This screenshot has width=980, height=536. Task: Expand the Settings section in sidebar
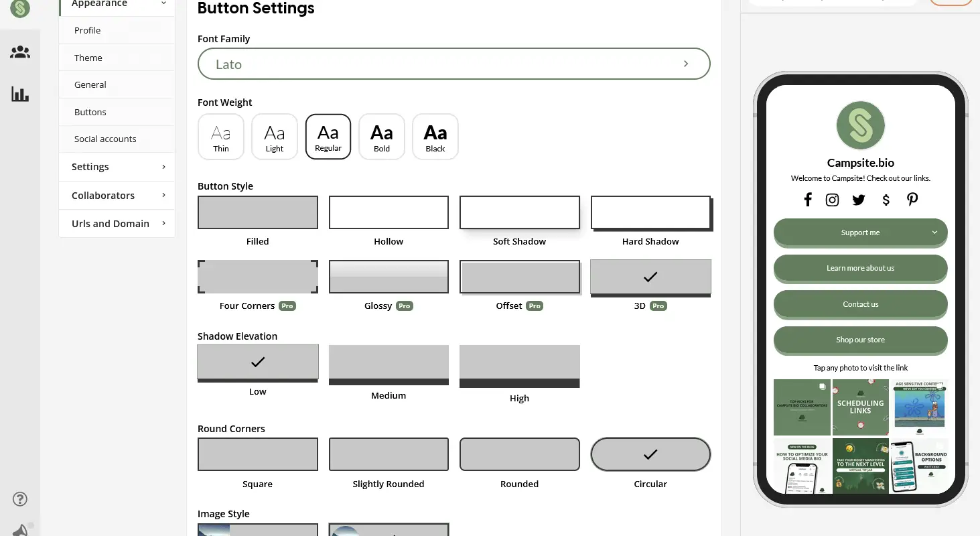coord(117,167)
